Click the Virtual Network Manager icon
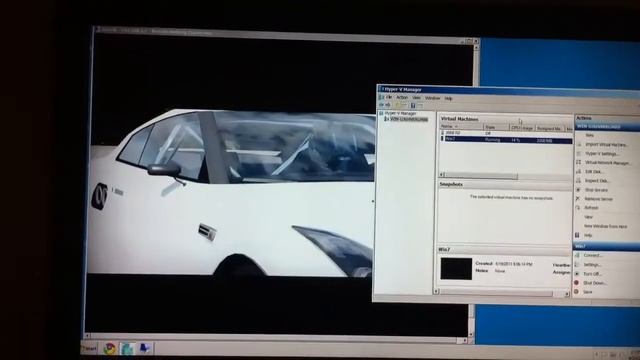Viewport: 640px width, 360px height. [578, 162]
